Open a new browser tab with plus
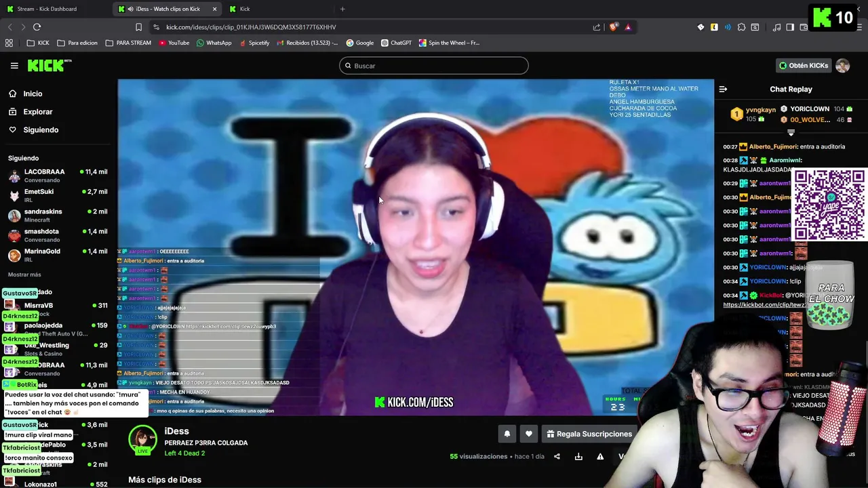 click(342, 9)
